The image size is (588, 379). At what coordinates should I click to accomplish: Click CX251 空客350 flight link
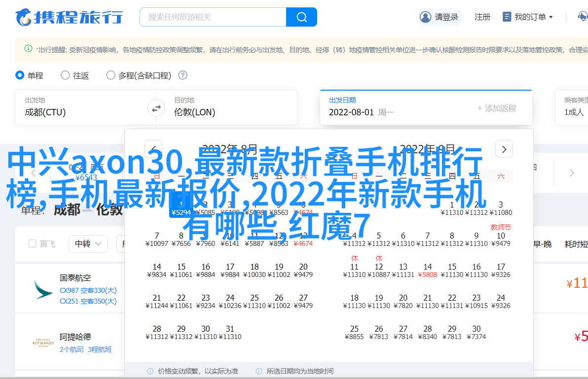coord(88,301)
